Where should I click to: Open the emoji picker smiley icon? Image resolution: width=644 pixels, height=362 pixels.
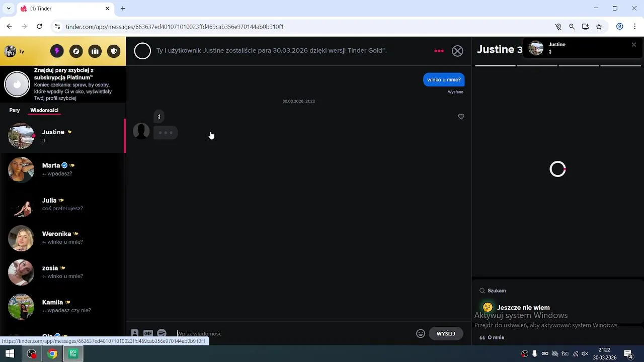pyautogui.click(x=421, y=333)
